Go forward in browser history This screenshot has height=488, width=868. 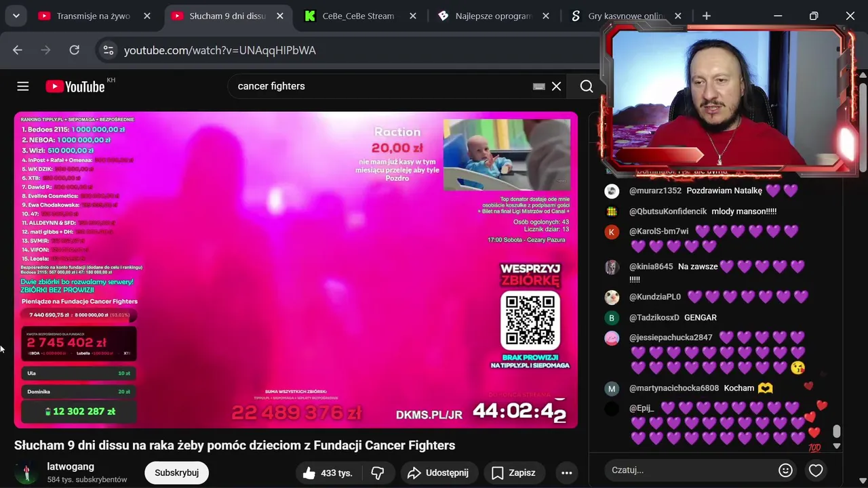(46, 50)
